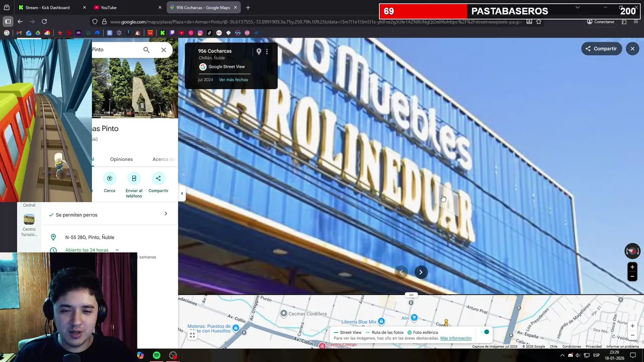Click the compass control in Street View
This screenshot has height=362, width=644.
(x=632, y=250)
